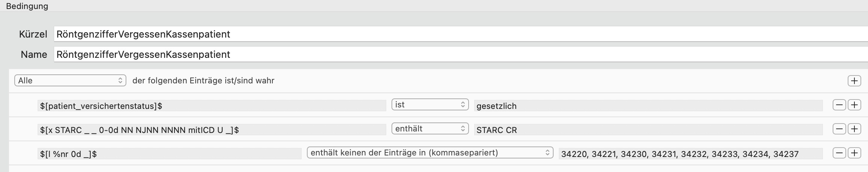This screenshot has height=172, width=868.
Task: Select the $[l %nr 0d _]$ variable field
Action: (170, 154)
